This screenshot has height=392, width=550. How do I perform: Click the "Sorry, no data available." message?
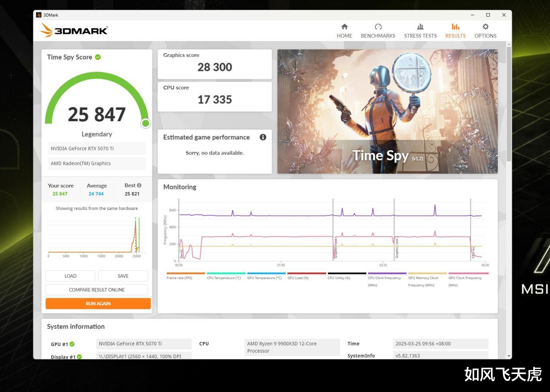[215, 153]
